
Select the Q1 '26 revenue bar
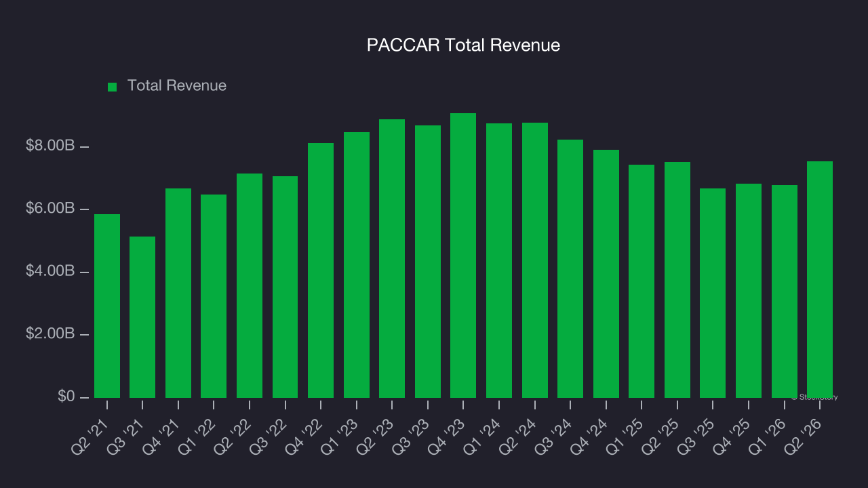click(785, 291)
